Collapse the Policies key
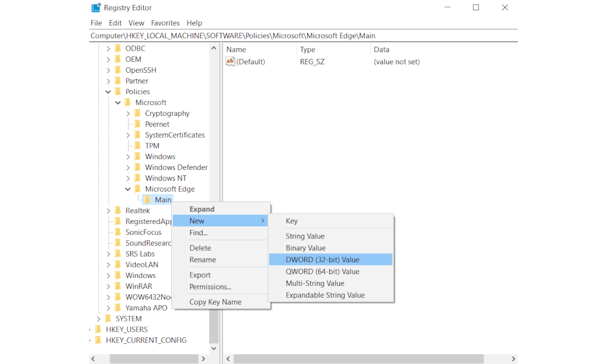 pos(109,92)
